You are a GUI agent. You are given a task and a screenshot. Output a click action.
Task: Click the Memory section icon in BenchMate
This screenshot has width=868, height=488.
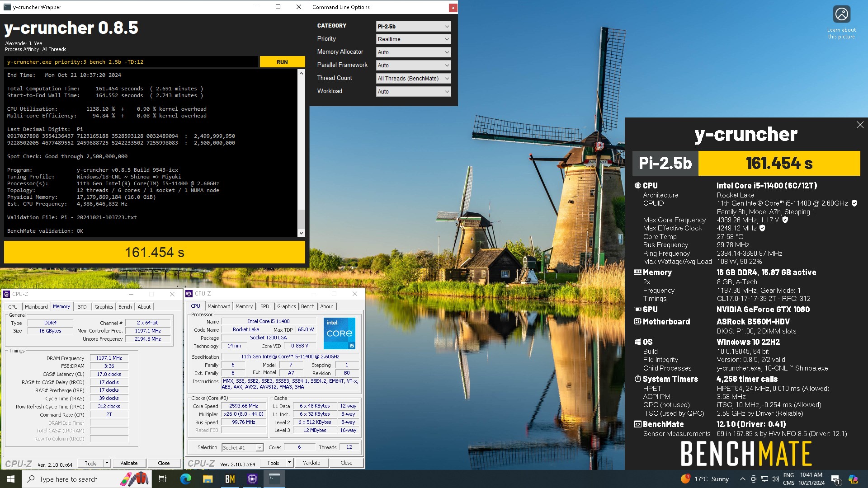(637, 272)
